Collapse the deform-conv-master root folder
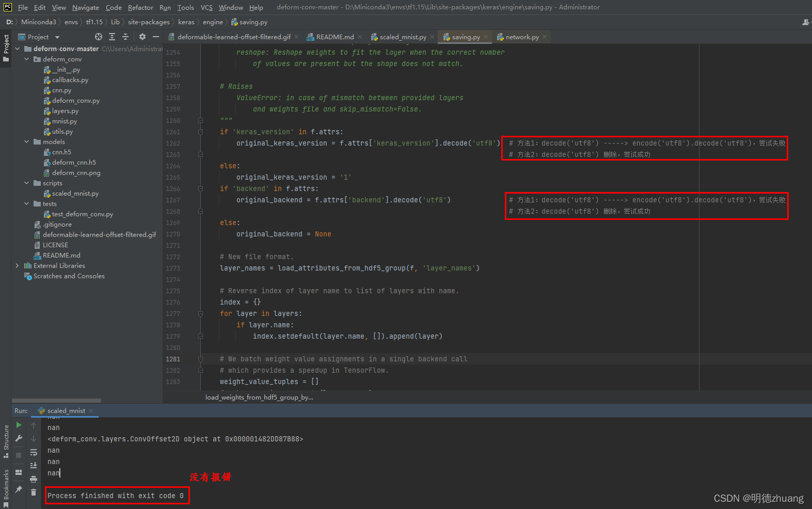Screen dimensions: 812x509 click(17, 49)
